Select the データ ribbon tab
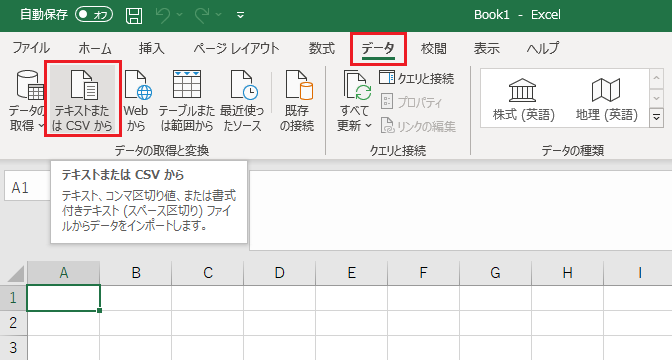This screenshot has width=672, height=360. 378,48
